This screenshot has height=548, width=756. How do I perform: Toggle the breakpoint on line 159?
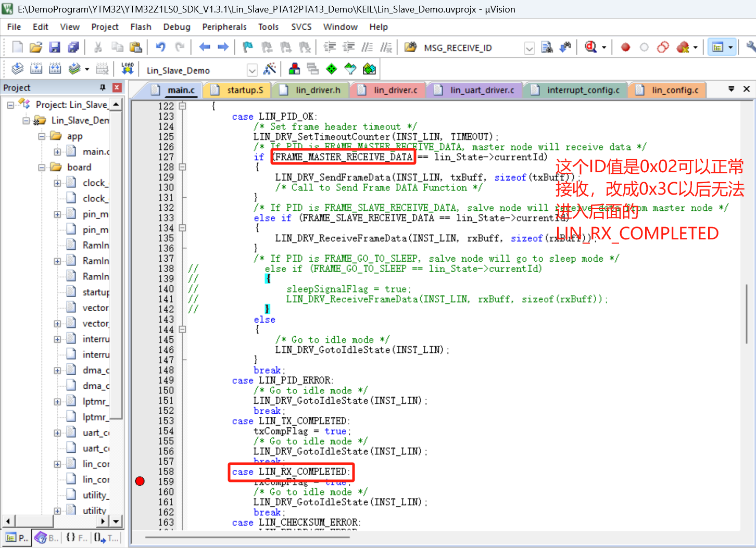point(140,481)
